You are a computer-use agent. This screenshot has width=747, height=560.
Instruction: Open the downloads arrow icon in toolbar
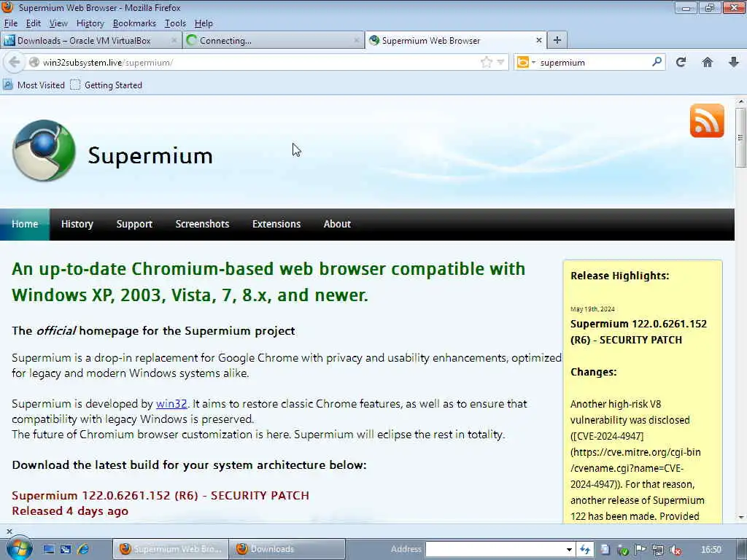coord(734,63)
